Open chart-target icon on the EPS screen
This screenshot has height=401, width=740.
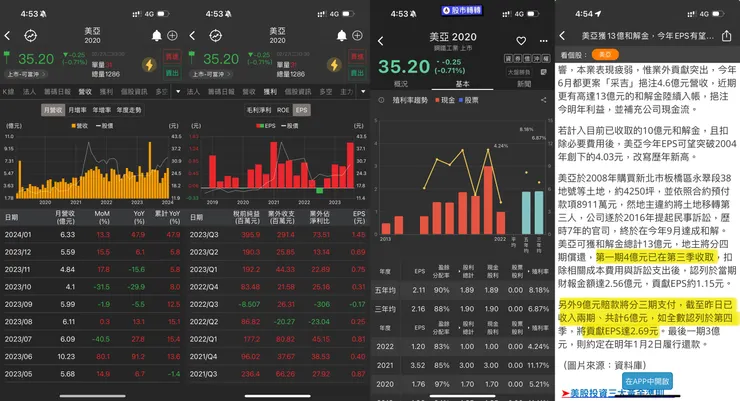[216, 35]
